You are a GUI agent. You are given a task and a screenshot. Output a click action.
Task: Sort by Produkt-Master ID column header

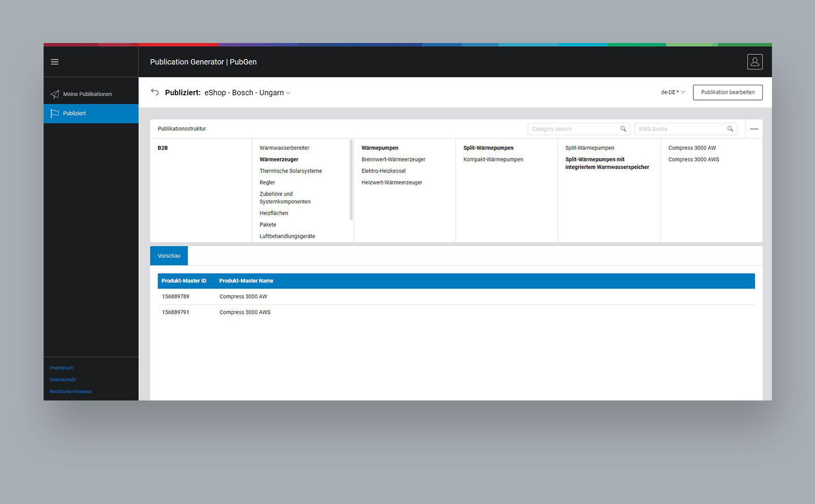184,281
